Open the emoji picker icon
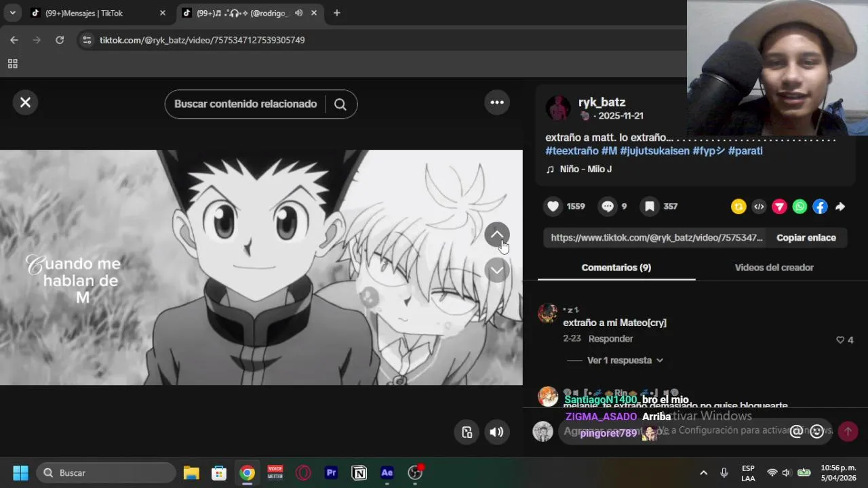 817,432
